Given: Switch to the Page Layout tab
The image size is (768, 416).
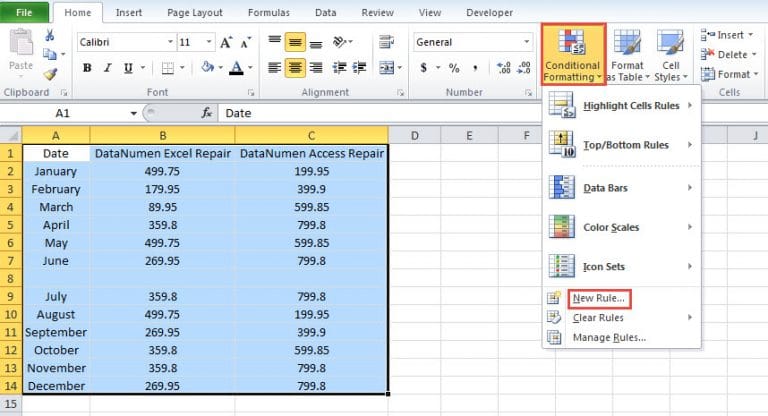Looking at the screenshot, I should click(x=195, y=13).
